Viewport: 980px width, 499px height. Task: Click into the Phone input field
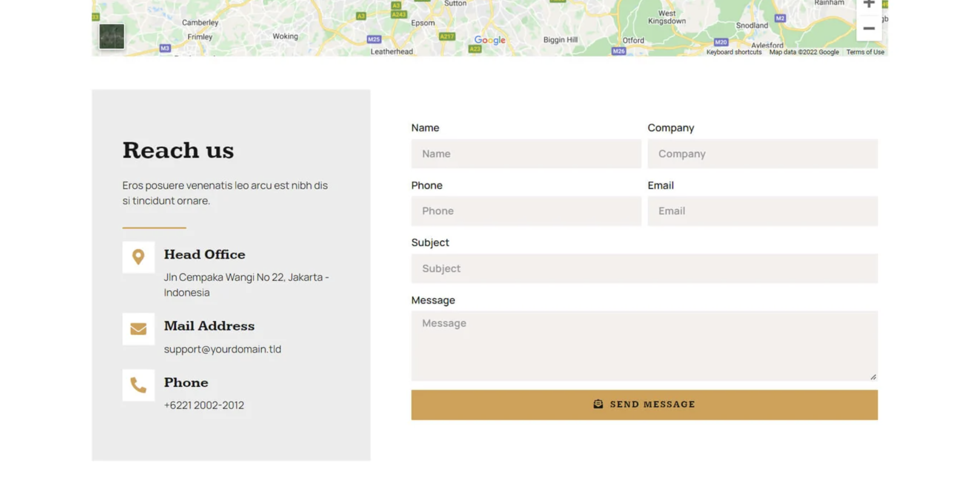(526, 211)
